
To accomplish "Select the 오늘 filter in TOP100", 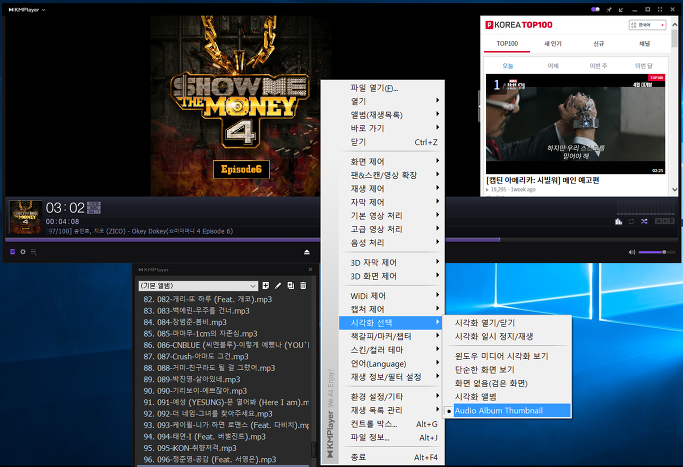I will point(507,66).
